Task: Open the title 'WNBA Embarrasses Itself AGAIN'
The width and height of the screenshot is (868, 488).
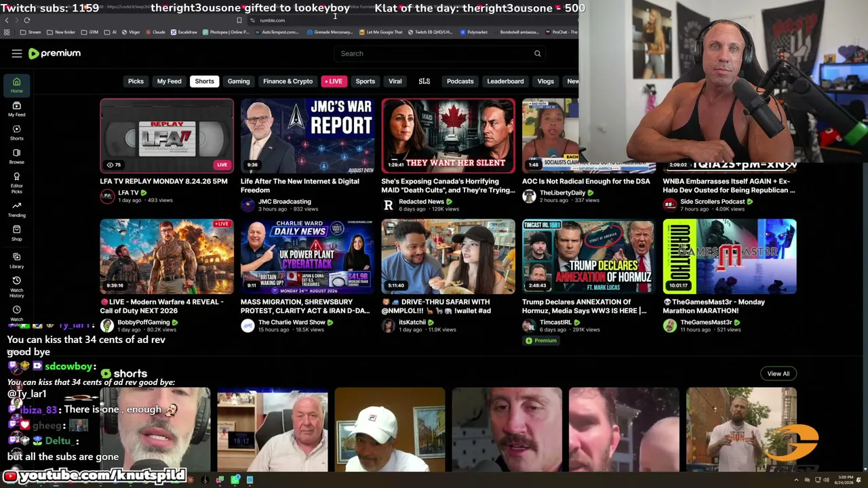Action: [729, 186]
